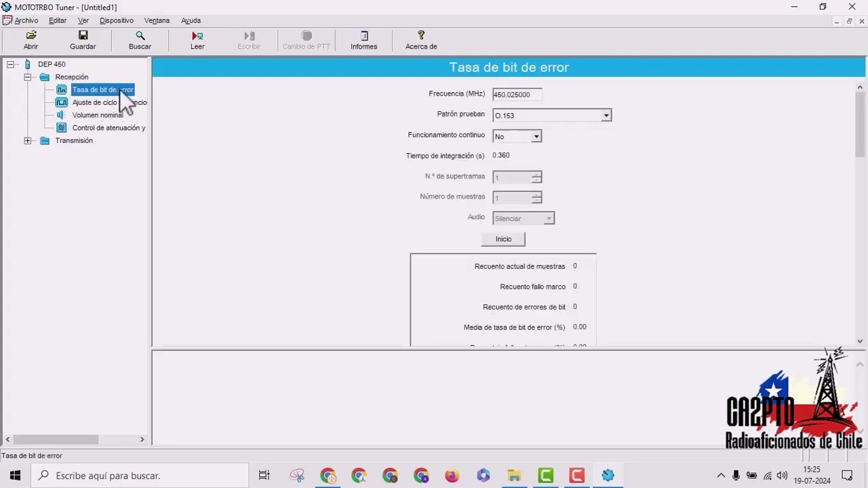Click the Media de tasa de bit value 0.00
The height and width of the screenshot is (488, 868).
[x=580, y=327]
